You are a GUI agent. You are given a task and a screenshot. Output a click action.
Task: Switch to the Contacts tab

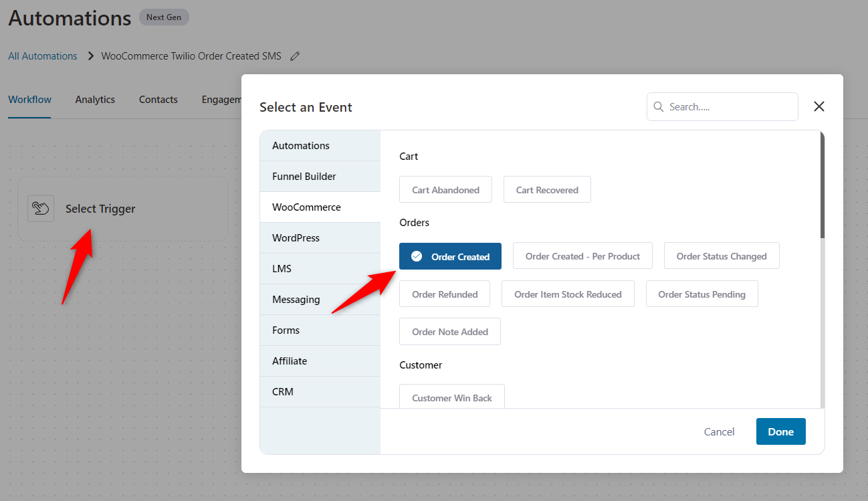coord(158,100)
